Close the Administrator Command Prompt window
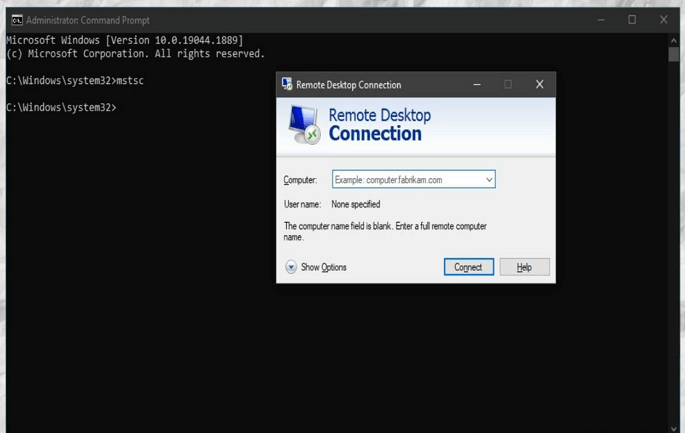This screenshot has width=685, height=433. point(663,20)
